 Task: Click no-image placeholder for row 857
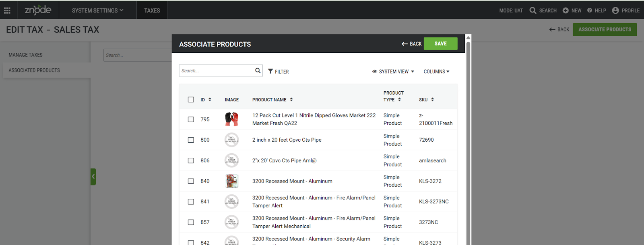(x=231, y=222)
